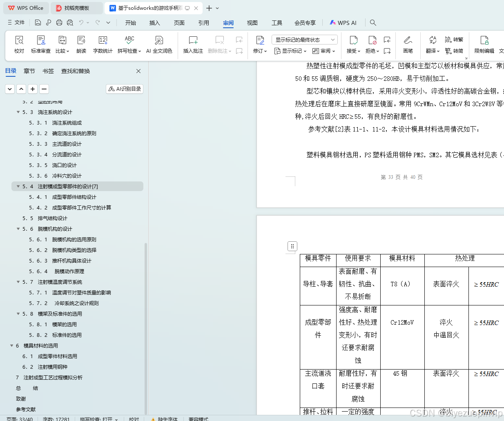Click the Redo arrow icon
Viewport: 504px width, 421px height.
(x=98, y=22)
